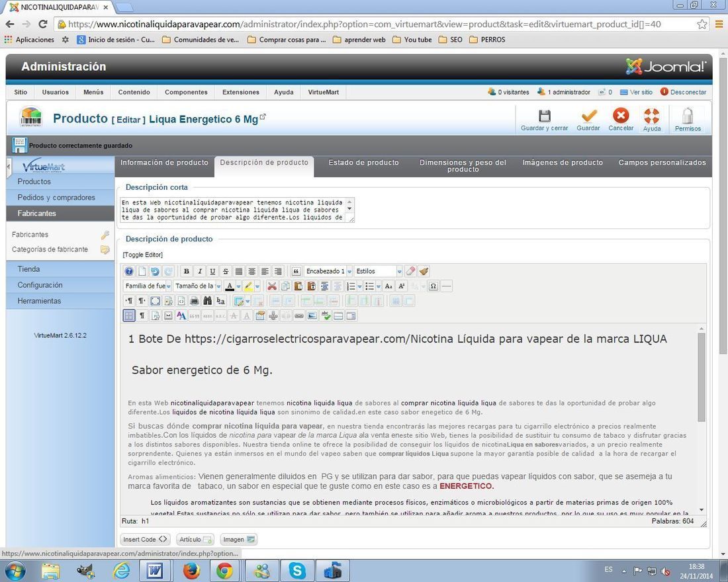The width and height of the screenshot is (728, 582).
Task: Open the Estilos dropdown
Action: [378, 271]
